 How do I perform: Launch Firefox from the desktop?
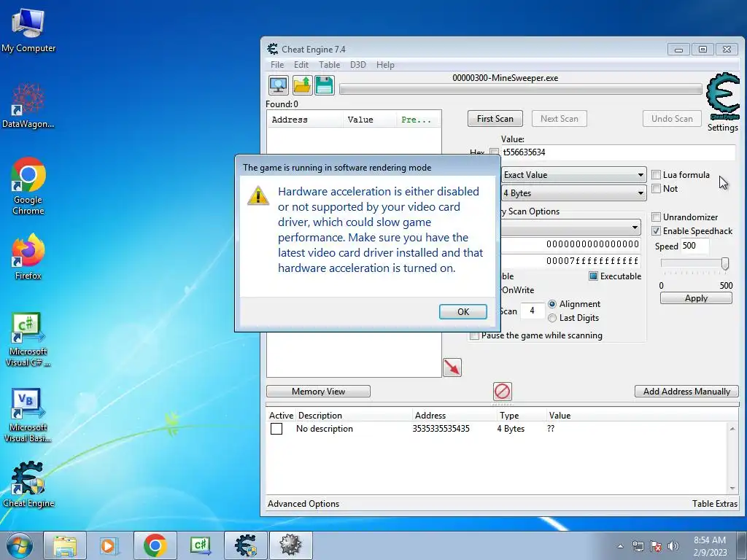[28, 256]
